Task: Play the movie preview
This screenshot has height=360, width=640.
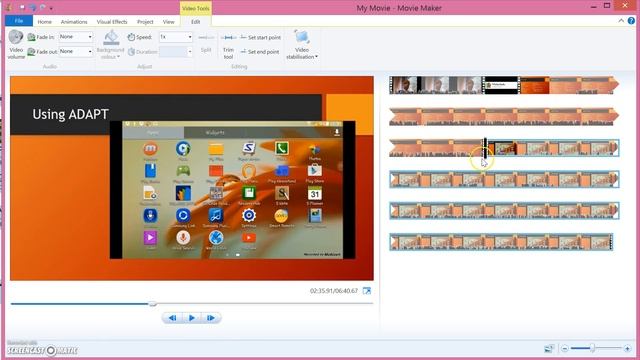Action: [x=191, y=318]
